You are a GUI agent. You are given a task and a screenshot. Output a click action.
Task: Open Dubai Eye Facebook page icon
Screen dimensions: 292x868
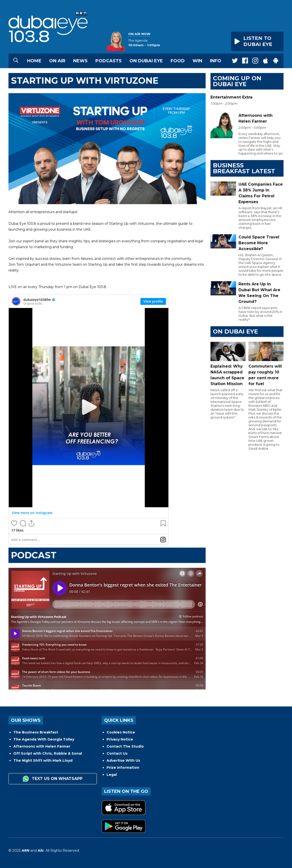[245, 61]
